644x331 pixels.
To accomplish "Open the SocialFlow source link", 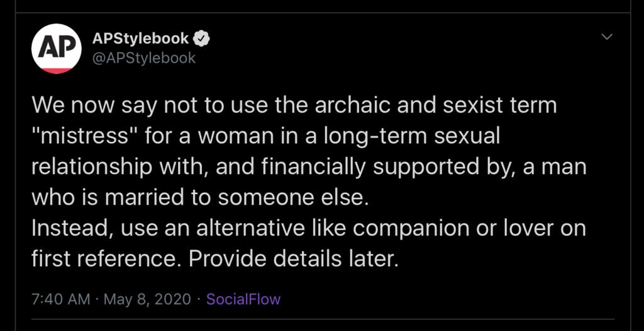I will coord(243,299).
